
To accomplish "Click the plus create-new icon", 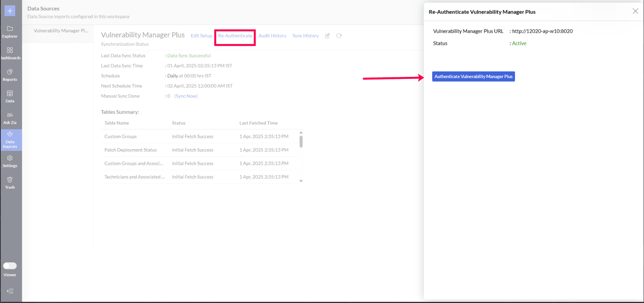I will pos(10,11).
